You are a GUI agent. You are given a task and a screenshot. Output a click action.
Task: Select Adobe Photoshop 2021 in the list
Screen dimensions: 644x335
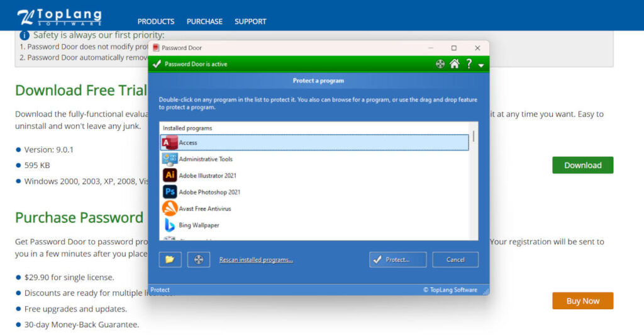point(314,192)
